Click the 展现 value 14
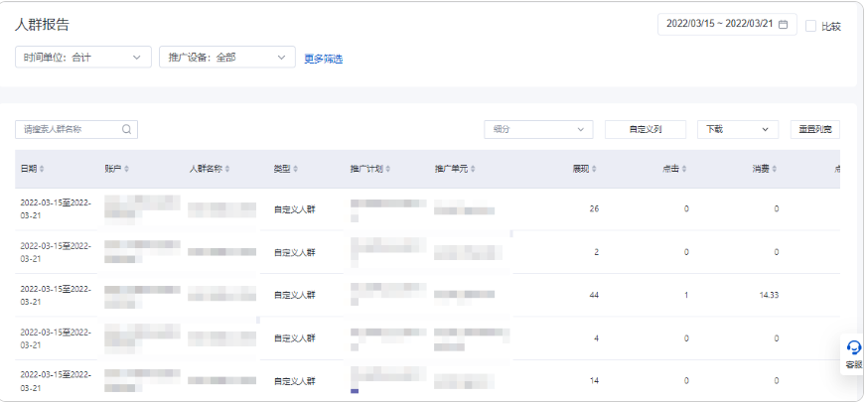The width and height of the screenshot is (868, 402). [x=594, y=381]
